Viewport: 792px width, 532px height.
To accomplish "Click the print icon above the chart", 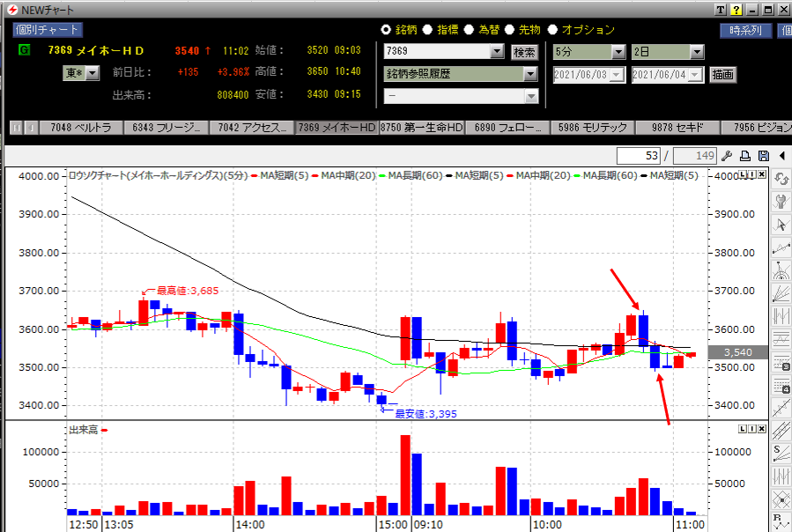I will [745, 156].
